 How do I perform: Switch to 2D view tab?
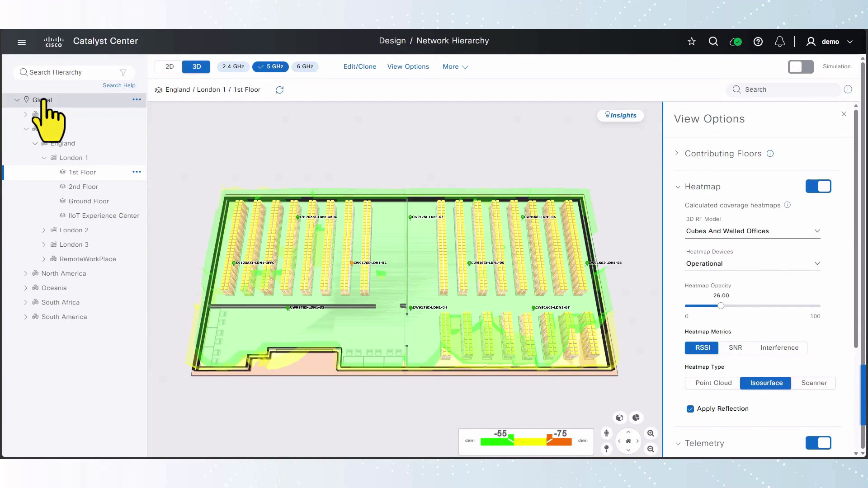(x=169, y=67)
